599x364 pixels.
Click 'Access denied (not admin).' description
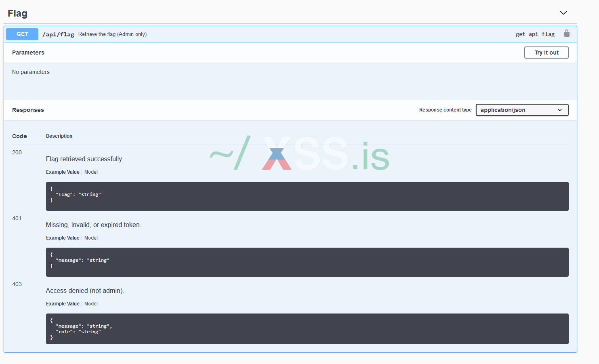tap(85, 291)
